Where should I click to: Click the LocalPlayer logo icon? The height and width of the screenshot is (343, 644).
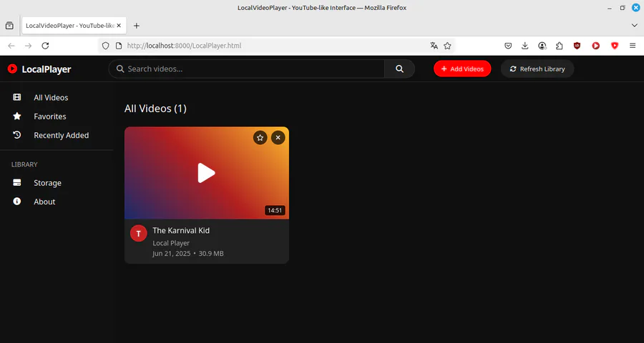click(x=12, y=69)
